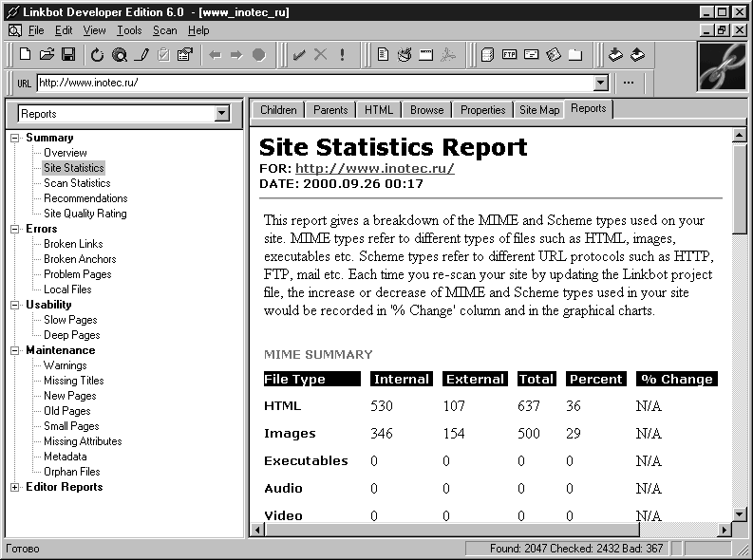
Task: Click the vertical scrollbar down arrow
Action: click(x=739, y=514)
